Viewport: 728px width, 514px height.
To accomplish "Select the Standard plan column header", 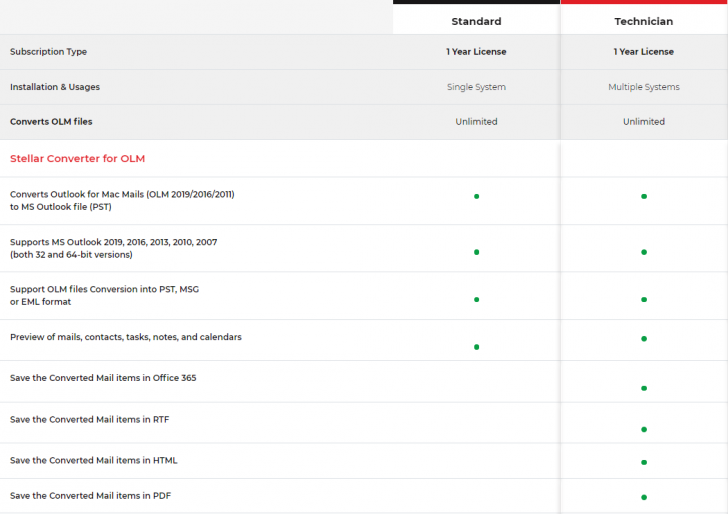I will click(476, 21).
